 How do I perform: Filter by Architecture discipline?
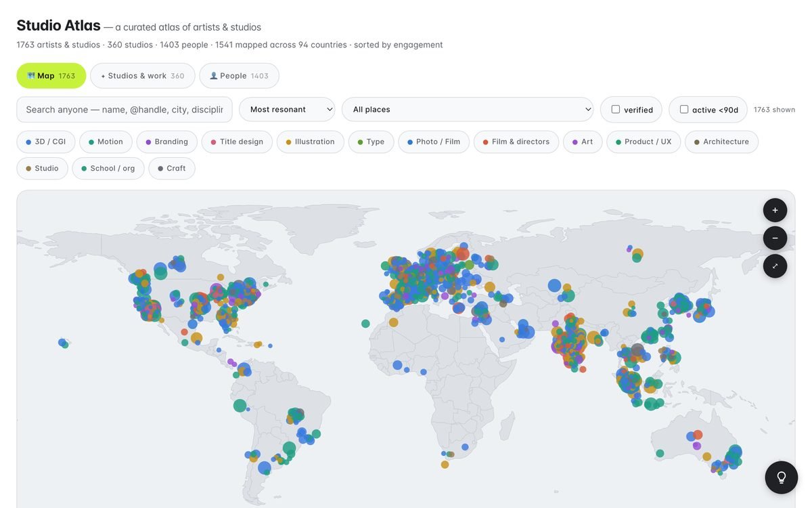coord(721,142)
